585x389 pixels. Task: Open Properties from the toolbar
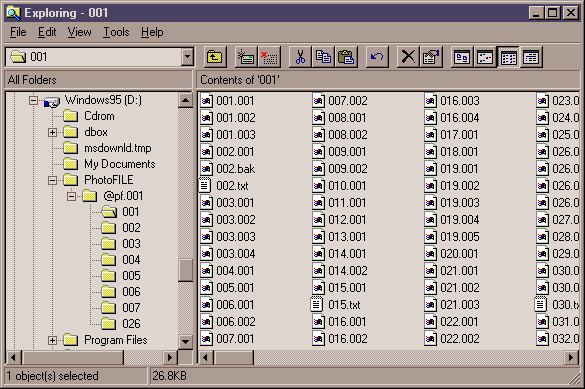pyautogui.click(x=431, y=57)
